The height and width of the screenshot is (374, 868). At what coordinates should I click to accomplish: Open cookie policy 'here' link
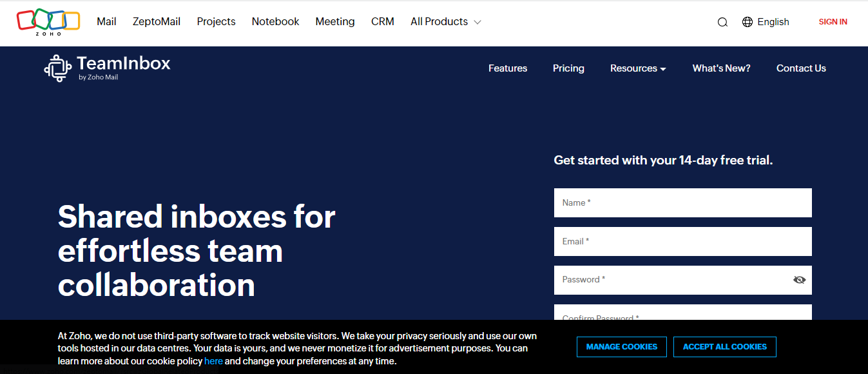tap(213, 361)
